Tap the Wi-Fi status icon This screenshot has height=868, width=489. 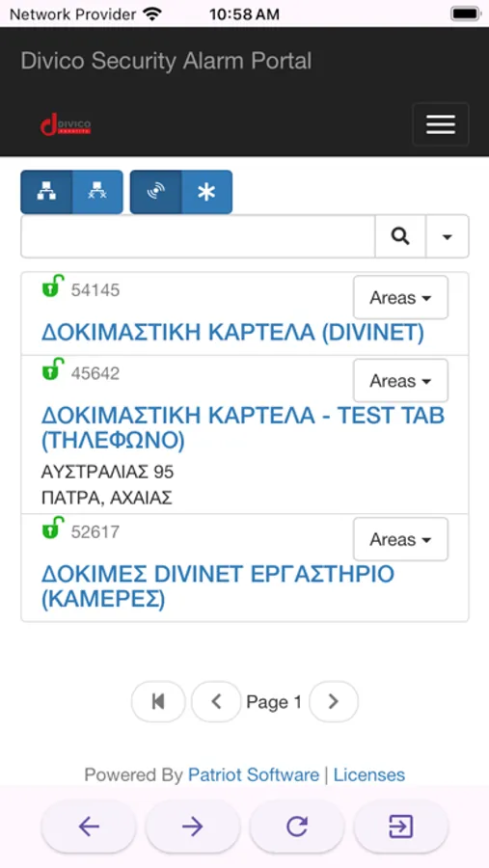(x=151, y=14)
